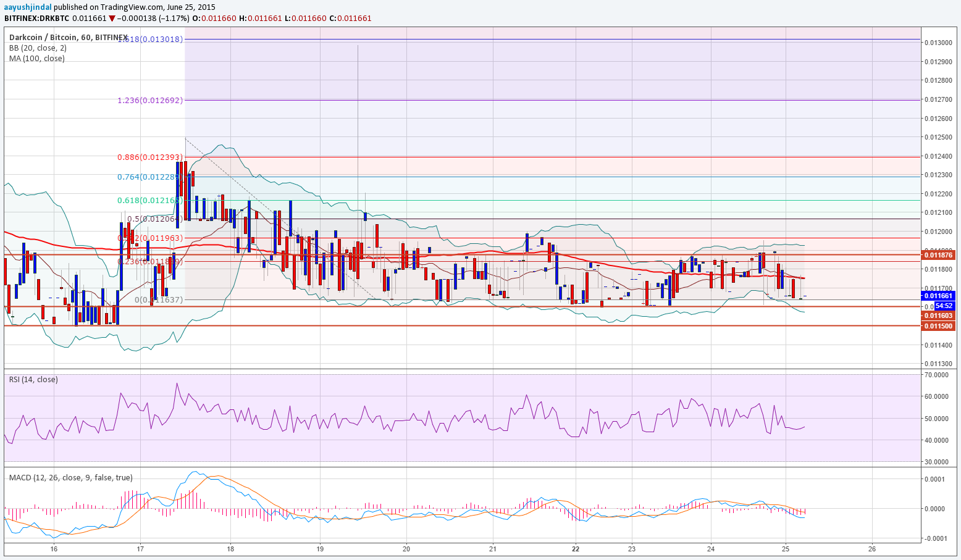This screenshot has height=560, width=961.
Task: Click the 1.618(0.013018) Fibonacci extension label
Action: [151, 39]
